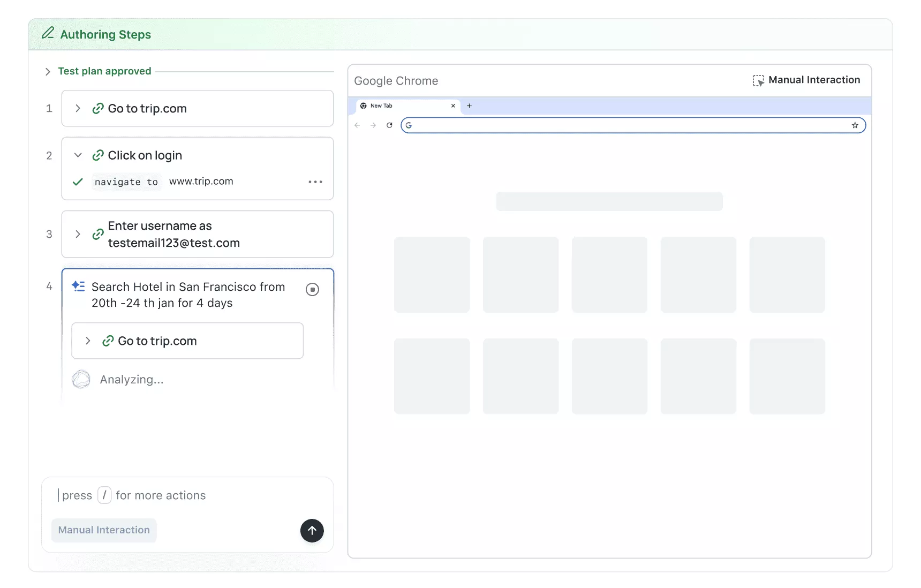Screen dimensions: 921x588
Task: Close the New Tab browser tab
Action: 453,106
